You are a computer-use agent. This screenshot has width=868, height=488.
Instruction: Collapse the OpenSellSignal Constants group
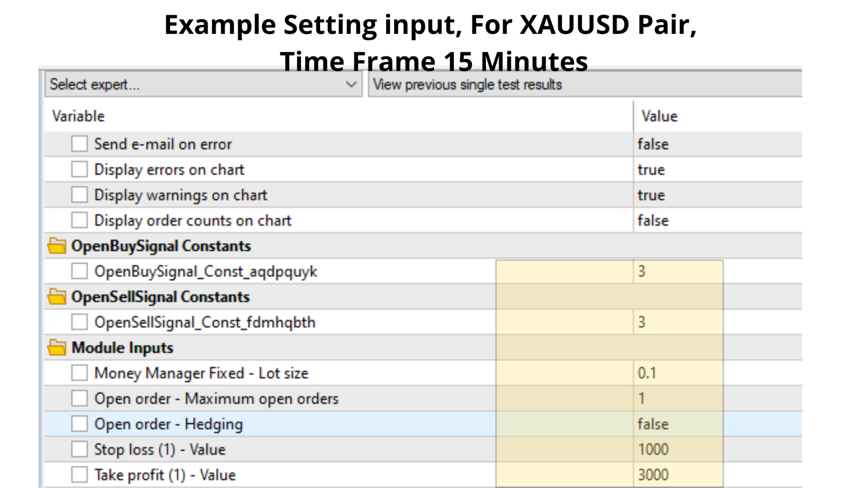click(160, 297)
